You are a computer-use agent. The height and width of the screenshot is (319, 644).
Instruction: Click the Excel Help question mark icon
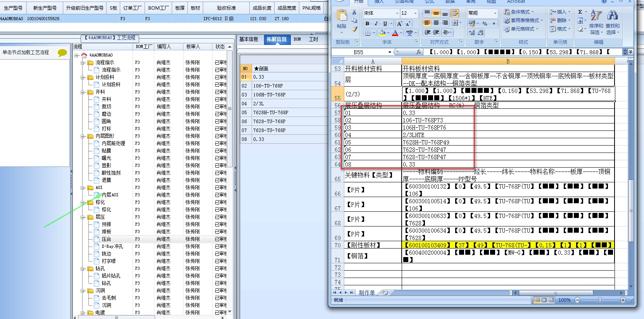pos(604,2)
